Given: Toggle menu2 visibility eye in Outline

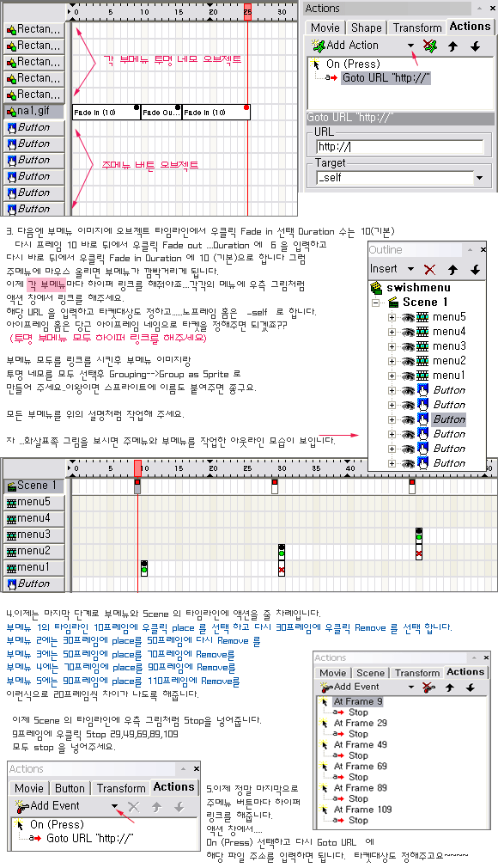Looking at the screenshot, I should click(408, 361).
